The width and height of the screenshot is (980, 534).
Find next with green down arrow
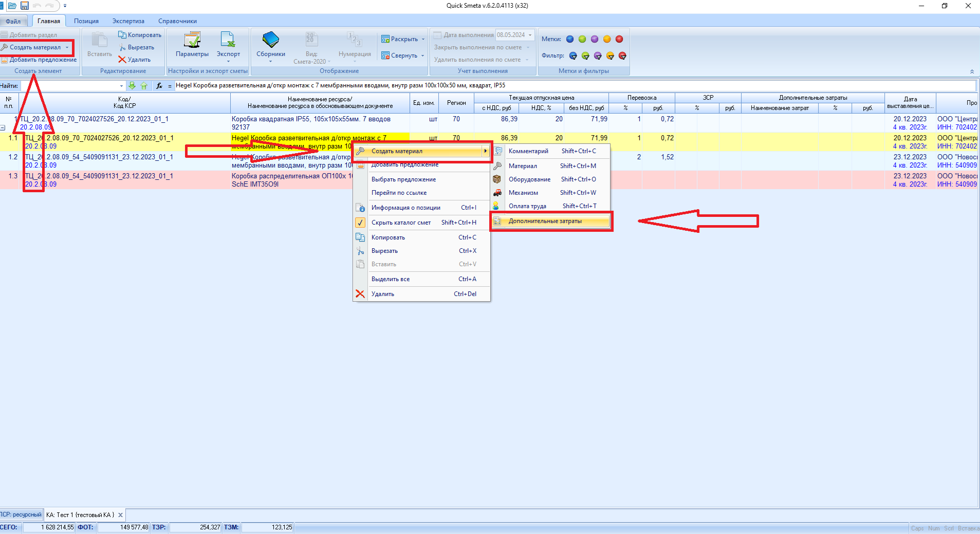coord(132,86)
